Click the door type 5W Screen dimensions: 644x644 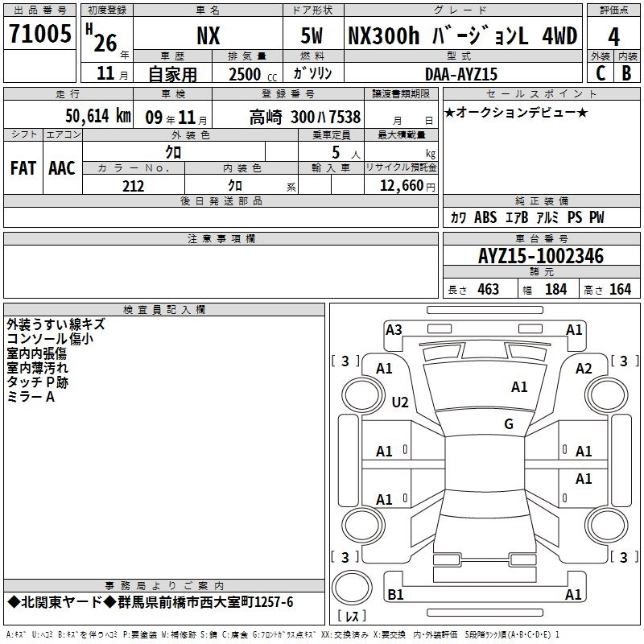312,35
